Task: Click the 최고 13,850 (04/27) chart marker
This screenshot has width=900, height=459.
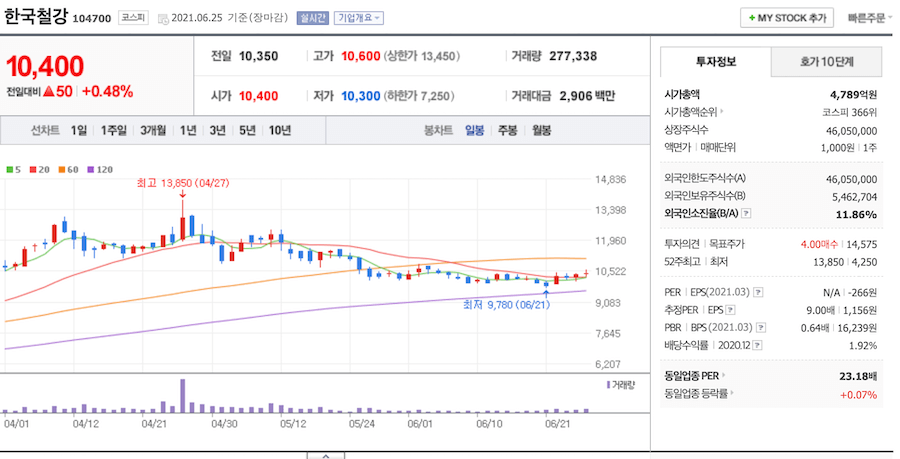Action: tap(183, 183)
